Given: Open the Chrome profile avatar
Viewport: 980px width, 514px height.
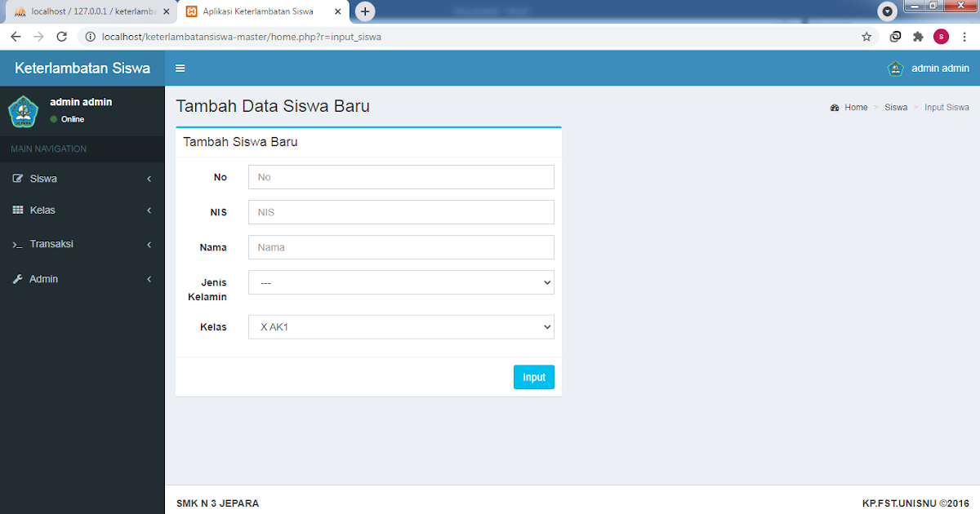Looking at the screenshot, I should click(942, 37).
